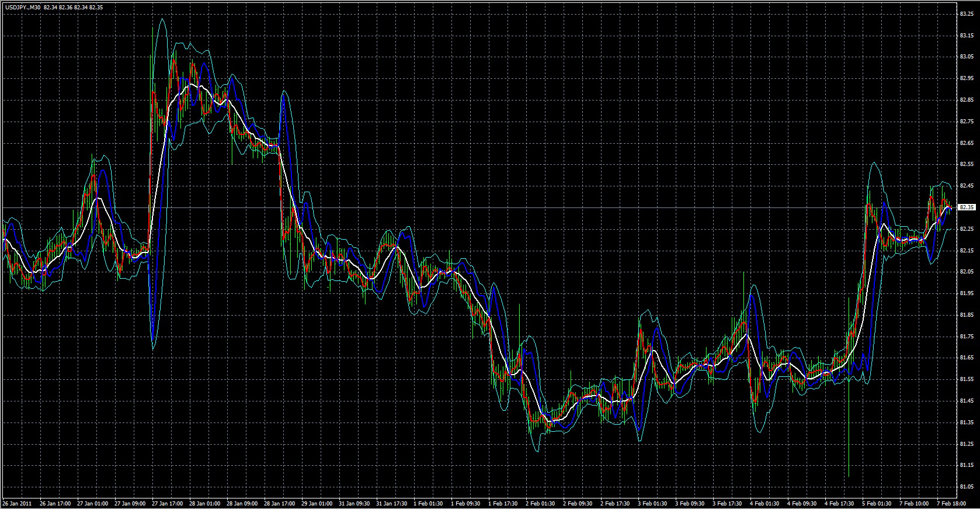The height and width of the screenshot is (509, 980).
Task: Click the 27 Jan 17:00 time label
Action: [166, 503]
